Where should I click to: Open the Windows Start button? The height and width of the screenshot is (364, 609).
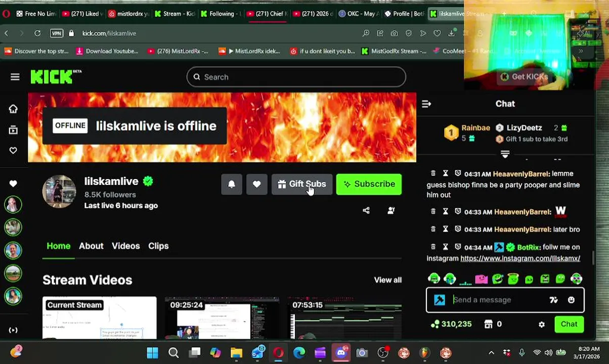(x=152, y=353)
